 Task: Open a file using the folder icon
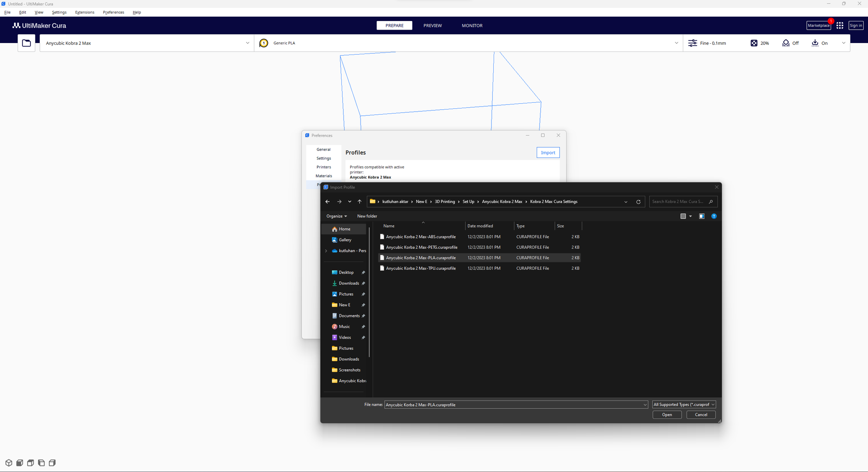26,43
